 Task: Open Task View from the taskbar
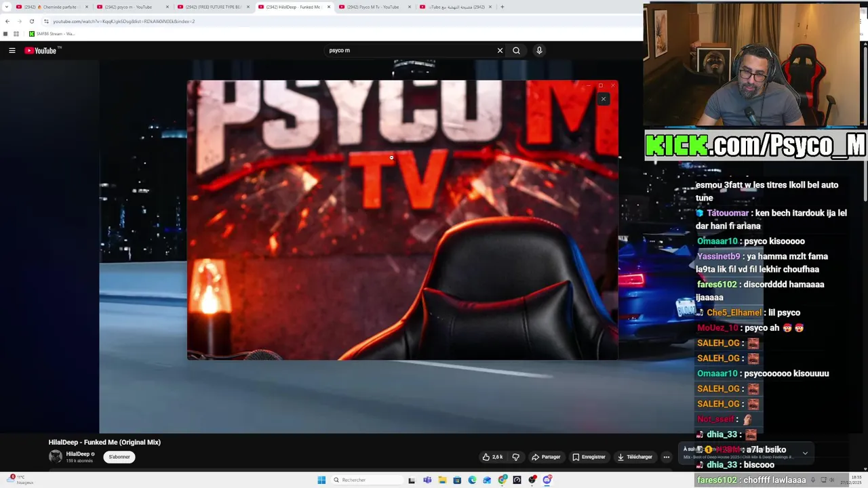pyautogui.click(x=412, y=480)
